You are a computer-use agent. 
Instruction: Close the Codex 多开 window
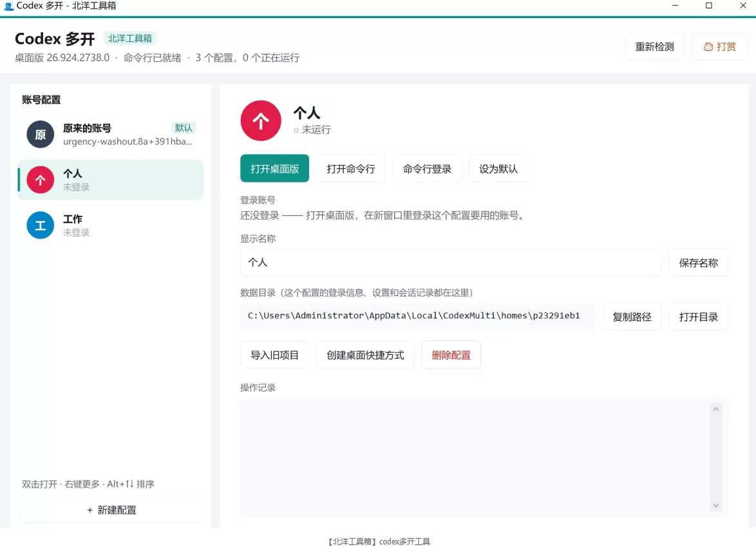(x=743, y=6)
